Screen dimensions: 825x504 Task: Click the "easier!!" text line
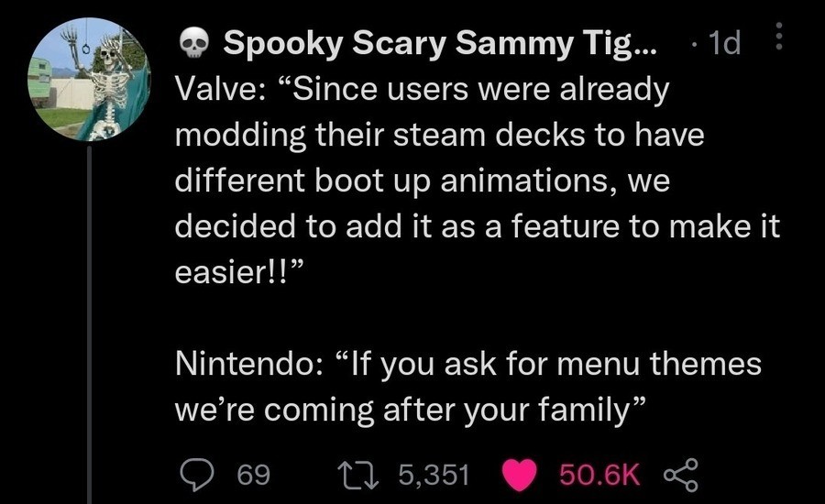[x=240, y=272]
